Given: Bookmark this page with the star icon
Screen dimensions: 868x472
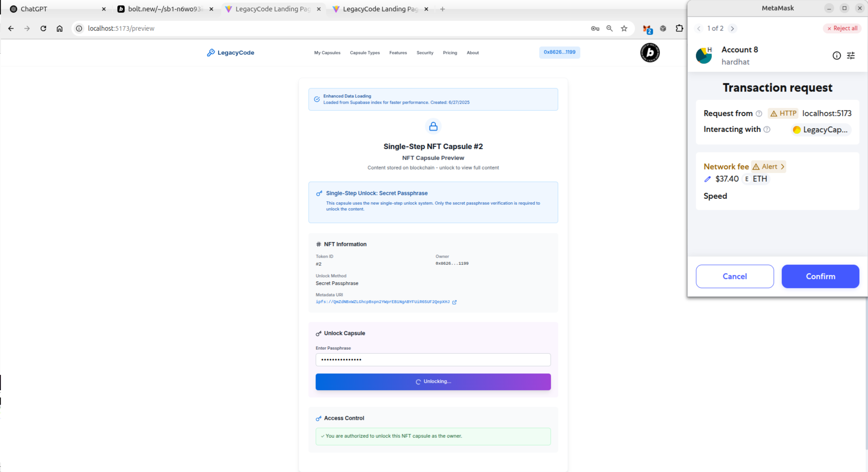Looking at the screenshot, I should click(624, 28).
